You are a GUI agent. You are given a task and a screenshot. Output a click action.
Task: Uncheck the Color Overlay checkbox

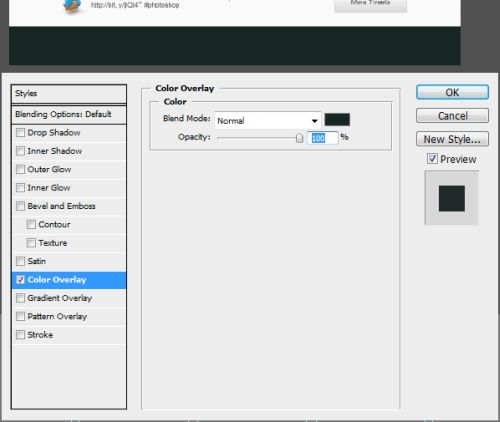point(20,280)
